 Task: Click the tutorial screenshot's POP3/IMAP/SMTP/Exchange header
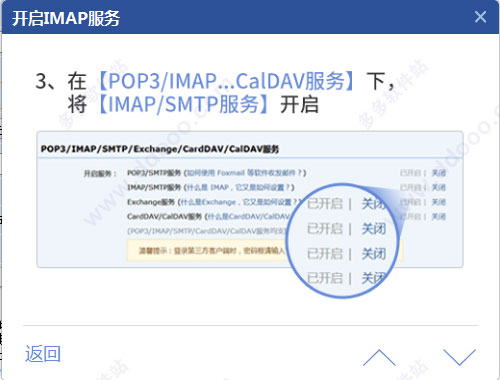(x=160, y=149)
